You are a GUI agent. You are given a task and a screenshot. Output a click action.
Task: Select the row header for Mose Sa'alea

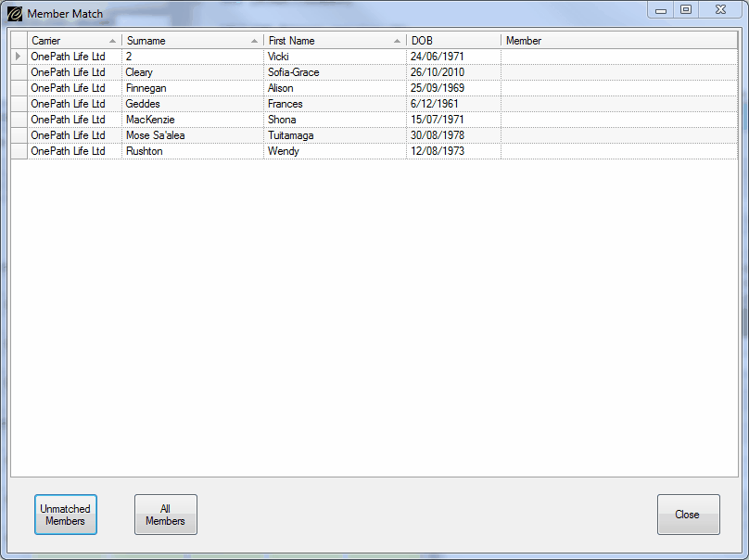(x=19, y=135)
